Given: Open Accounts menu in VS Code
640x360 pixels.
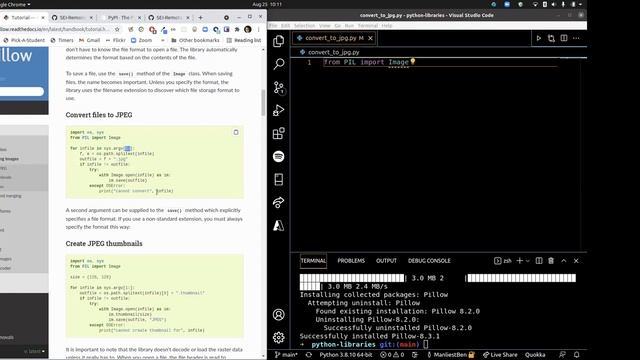Looking at the screenshot, I should click(x=279, y=315).
